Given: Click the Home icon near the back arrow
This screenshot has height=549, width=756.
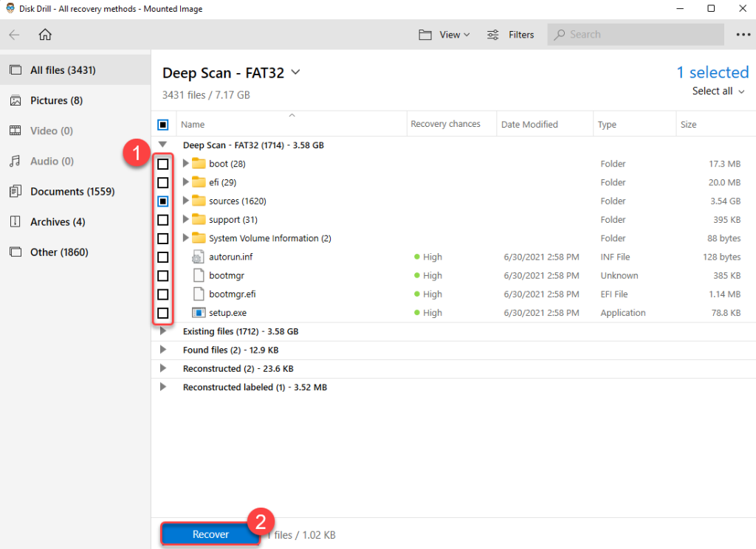Looking at the screenshot, I should (x=44, y=34).
